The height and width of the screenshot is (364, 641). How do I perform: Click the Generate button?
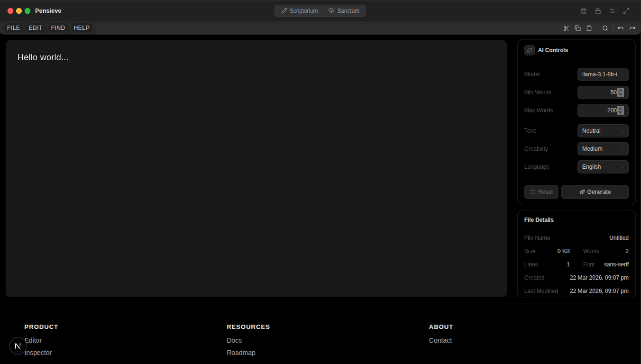click(595, 192)
